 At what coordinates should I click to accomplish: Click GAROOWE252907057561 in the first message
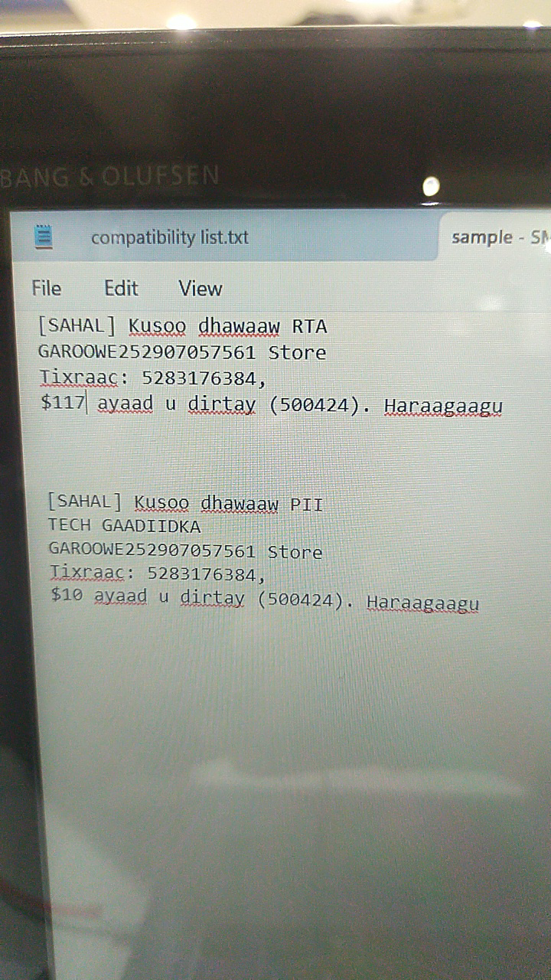tap(147, 353)
